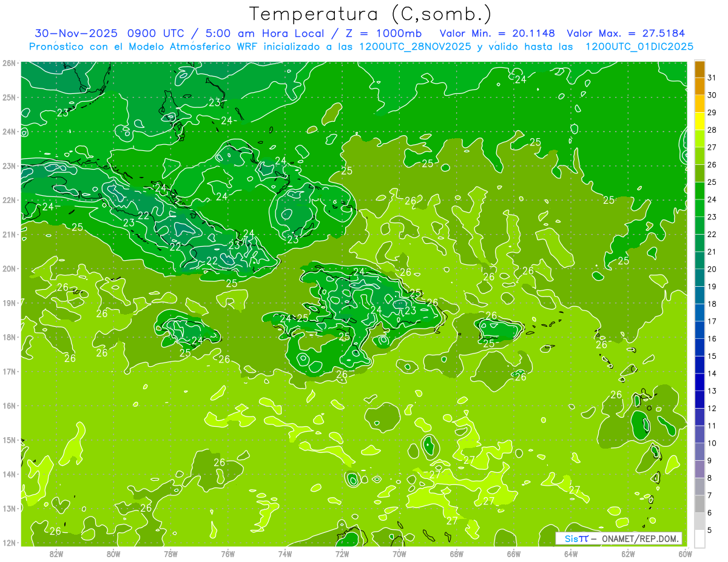
Task: Click the colorbar legend value 30
Action: (x=712, y=95)
